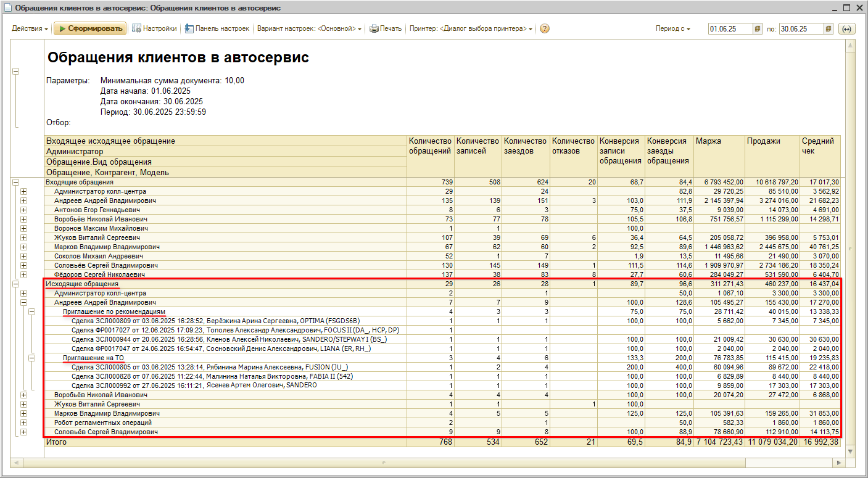Open help with the question mark icon
Screen dimensions: 868x478
point(545,29)
